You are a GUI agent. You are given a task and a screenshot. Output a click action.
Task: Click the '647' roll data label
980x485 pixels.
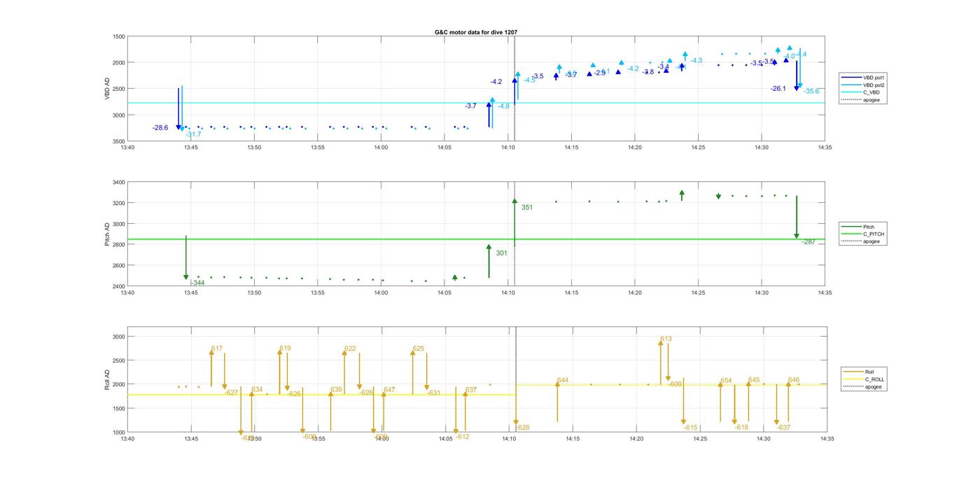coord(389,390)
